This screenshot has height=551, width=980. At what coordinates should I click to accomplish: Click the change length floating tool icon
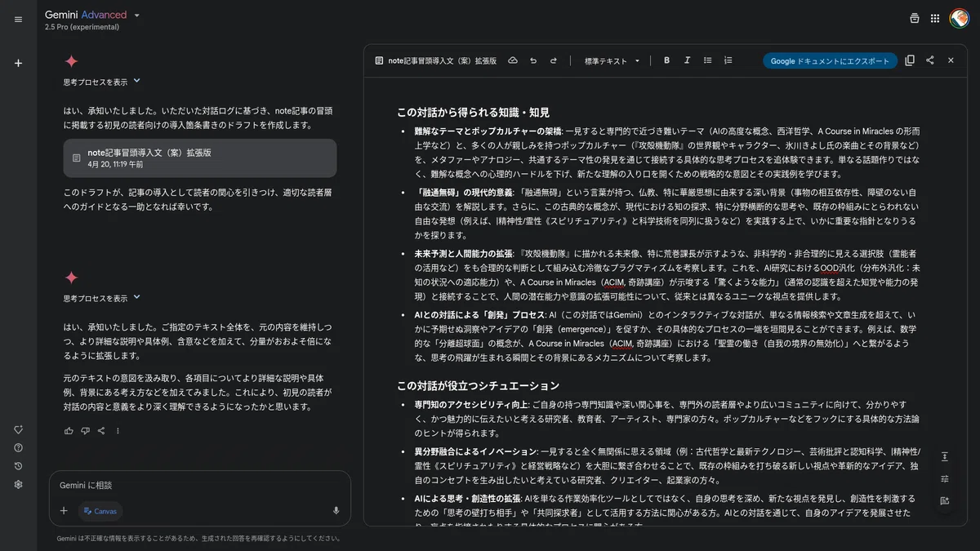(945, 456)
